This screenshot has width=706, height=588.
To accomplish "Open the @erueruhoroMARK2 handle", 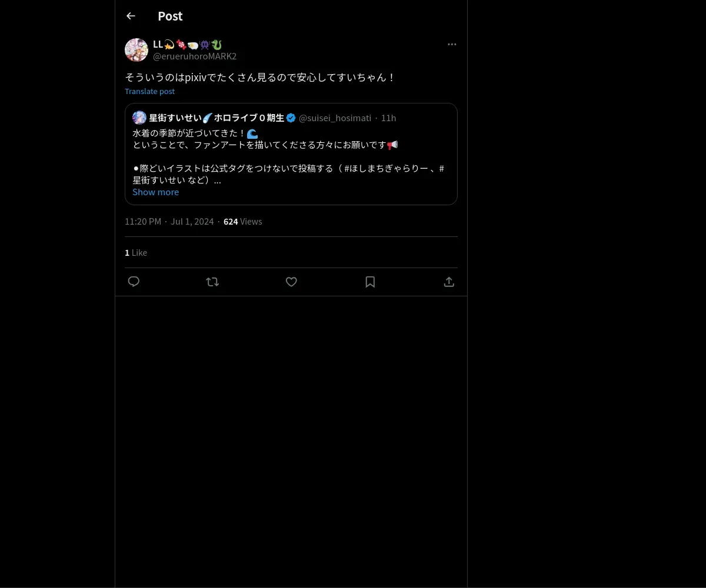I will click(195, 56).
